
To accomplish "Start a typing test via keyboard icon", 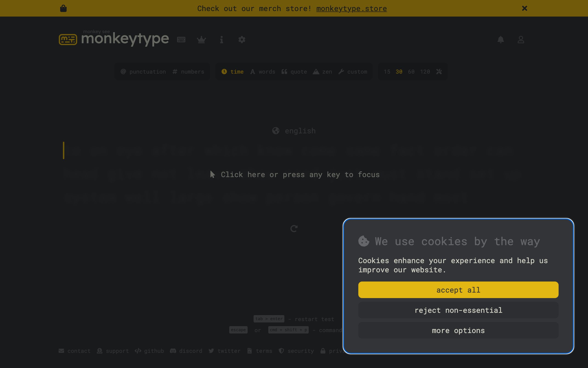I will pos(181,39).
